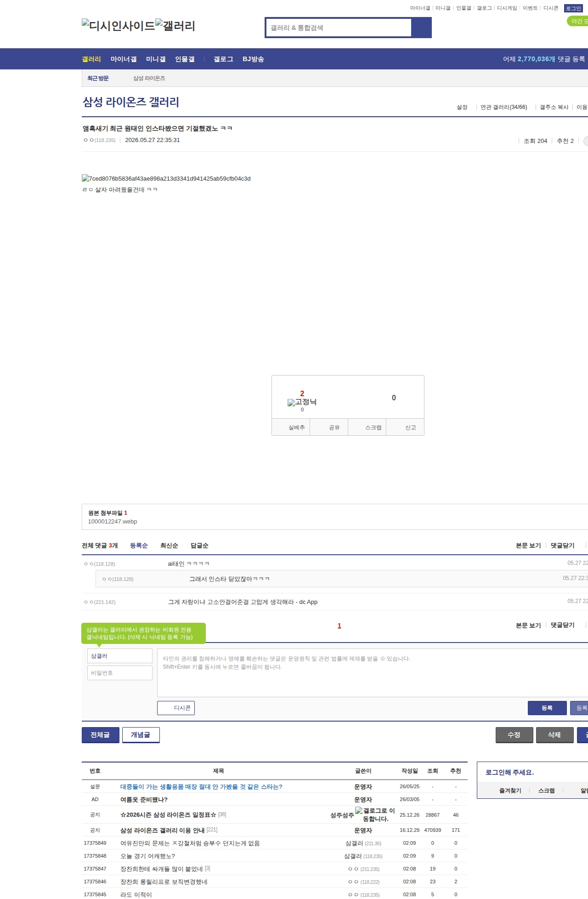The width and height of the screenshot is (588, 899).
Task: Select 갤로그 in the blue navigation bar
Action: point(223,59)
